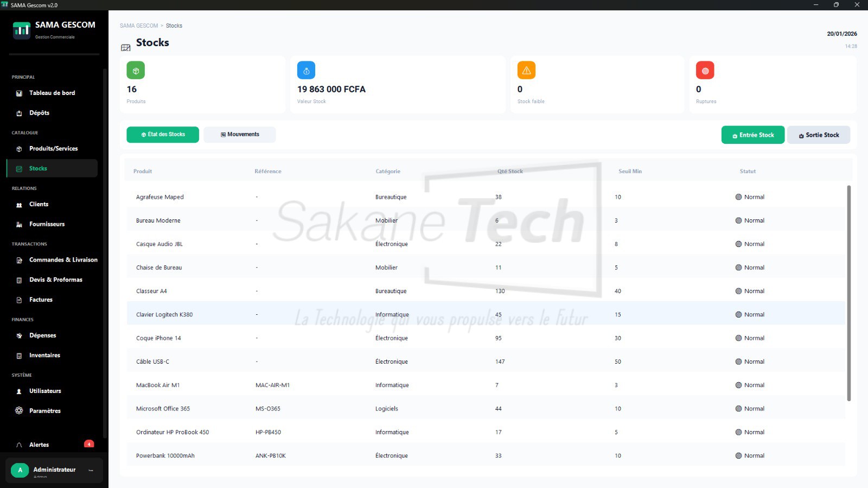Select the Stocks sidebar icon

pyautogui.click(x=19, y=169)
